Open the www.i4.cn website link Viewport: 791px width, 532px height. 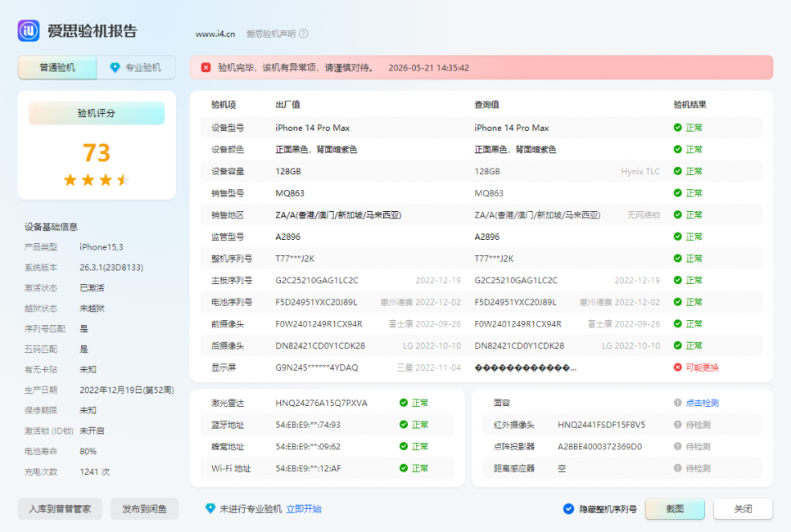[215, 34]
